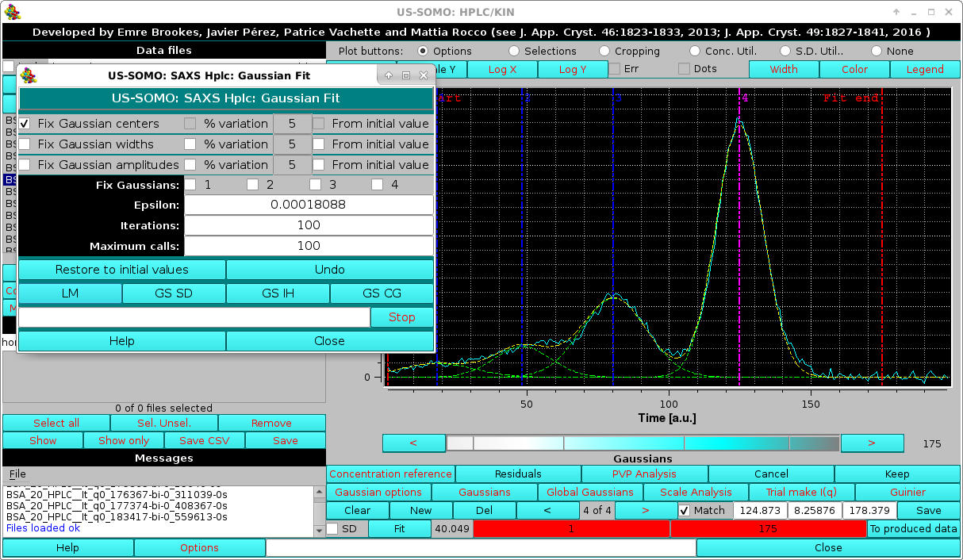Open the Guinier analysis

pos(907,492)
